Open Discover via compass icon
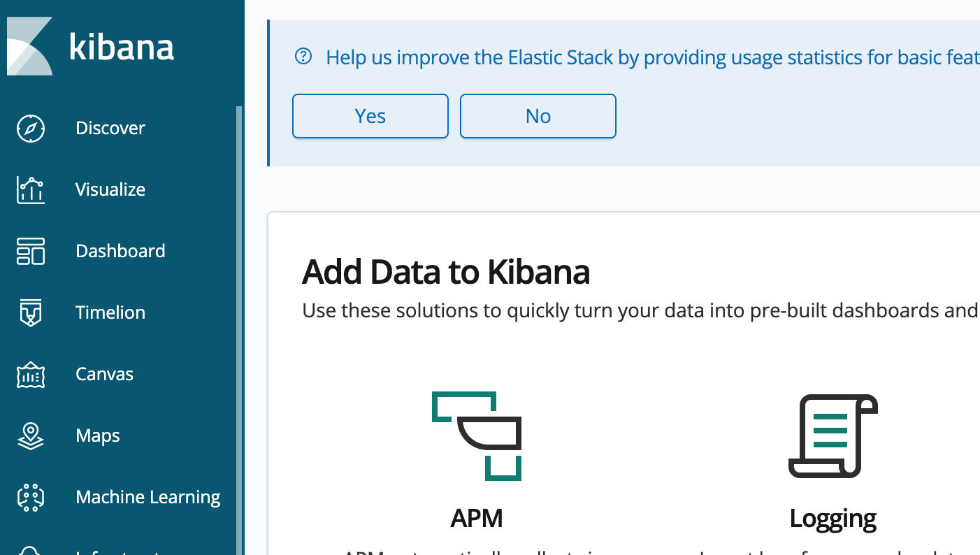The height and width of the screenshot is (555, 980). (x=31, y=129)
